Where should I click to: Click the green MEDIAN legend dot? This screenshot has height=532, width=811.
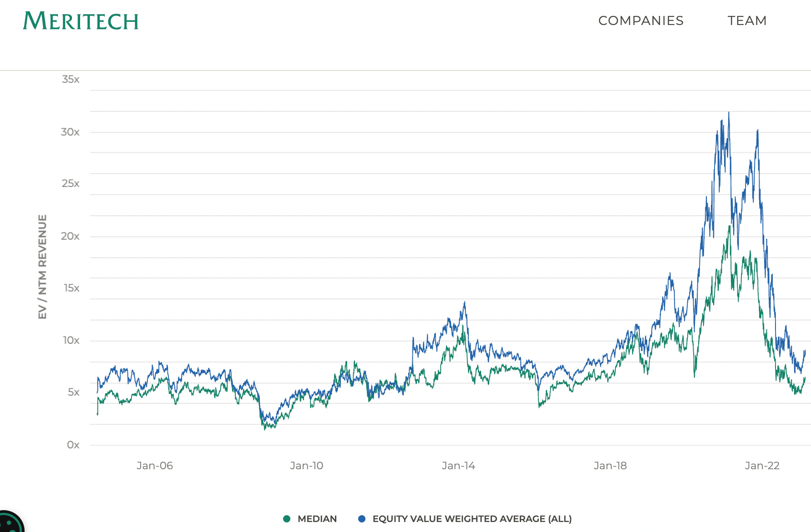[287, 519]
